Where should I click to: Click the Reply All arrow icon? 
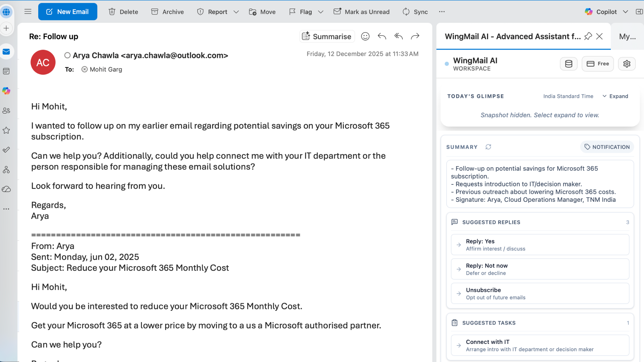398,36
